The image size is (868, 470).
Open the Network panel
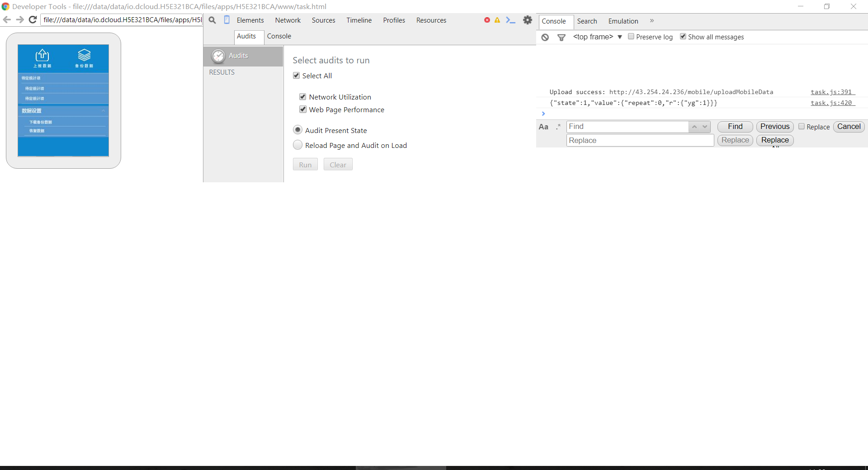point(288,20)
